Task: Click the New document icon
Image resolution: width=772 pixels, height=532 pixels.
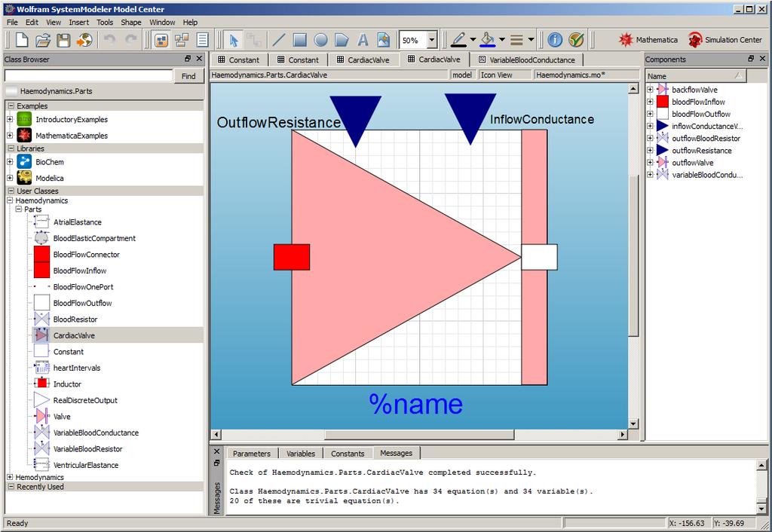Action: (22, 40)
